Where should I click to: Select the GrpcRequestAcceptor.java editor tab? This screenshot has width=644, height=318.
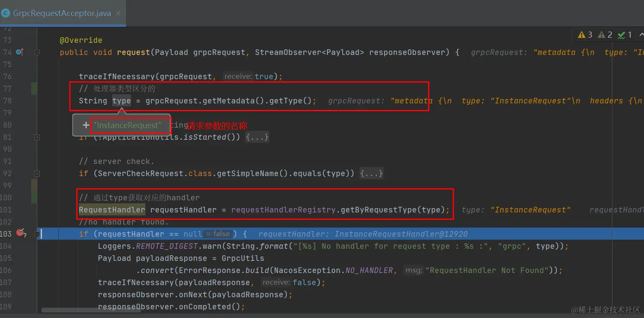click(62, 13)
